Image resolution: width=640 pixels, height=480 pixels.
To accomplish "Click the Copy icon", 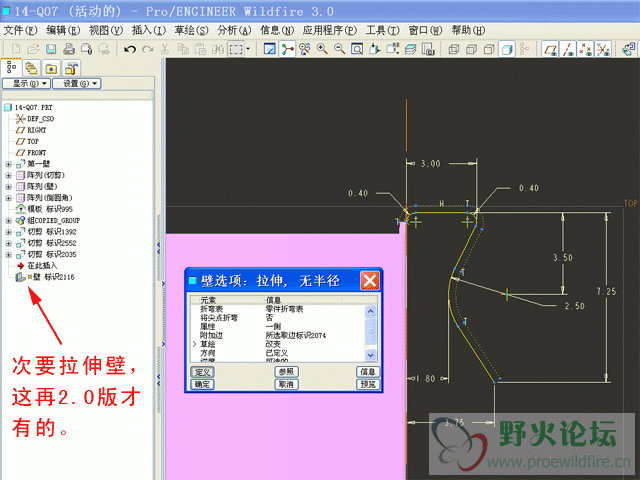I will click(x=182, y=49).
